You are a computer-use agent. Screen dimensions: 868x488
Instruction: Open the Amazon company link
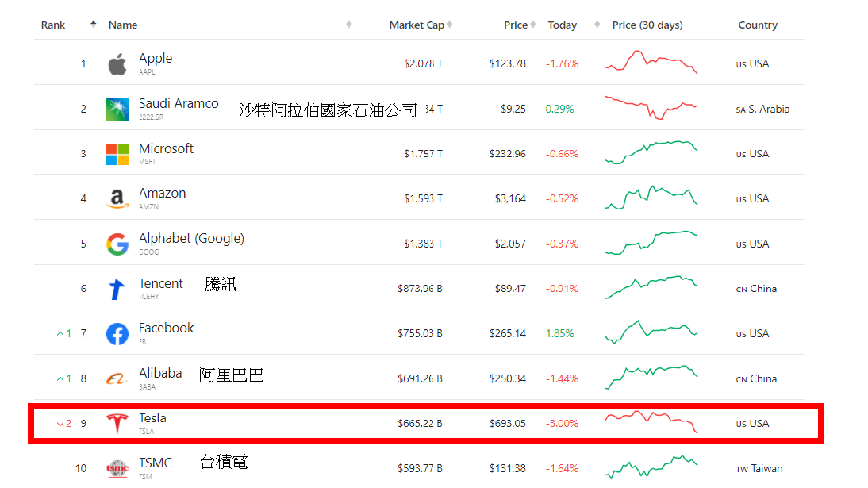pyautogui.click(x=162, y=194)
